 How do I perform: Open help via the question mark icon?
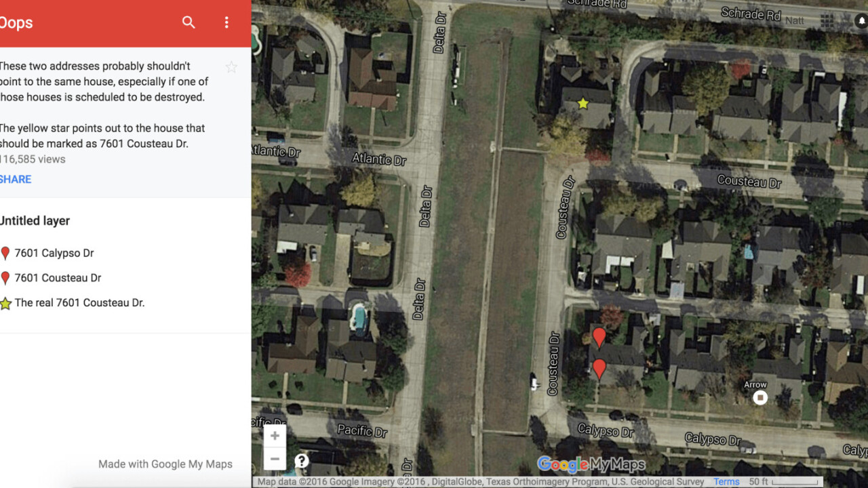(302, 461)
